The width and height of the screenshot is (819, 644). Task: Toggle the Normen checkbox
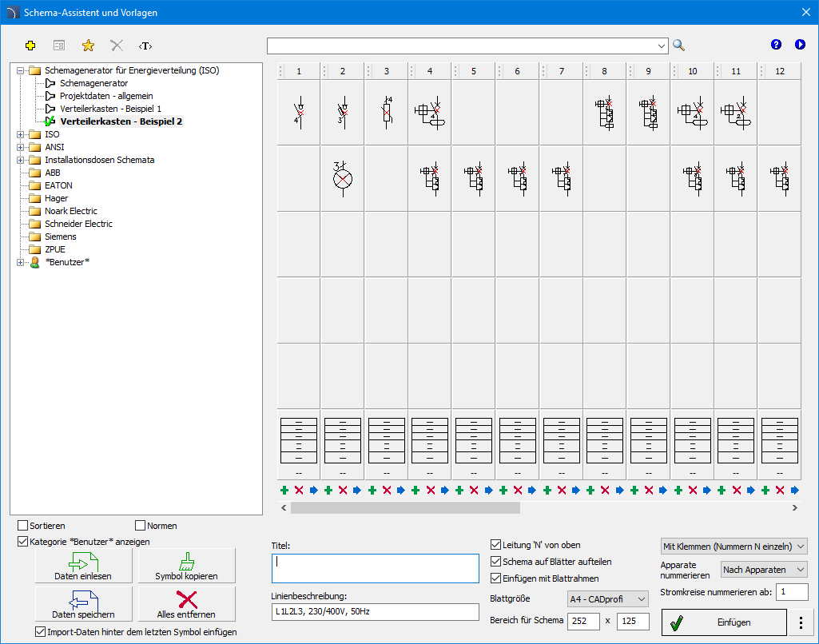coord(141,526)
